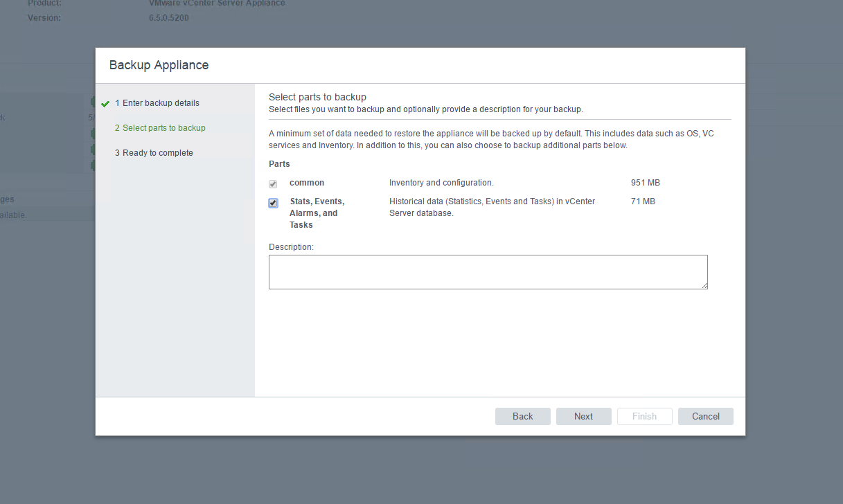Click the 'Description:' field label
The image size is (843, 504).
[292, 246]
